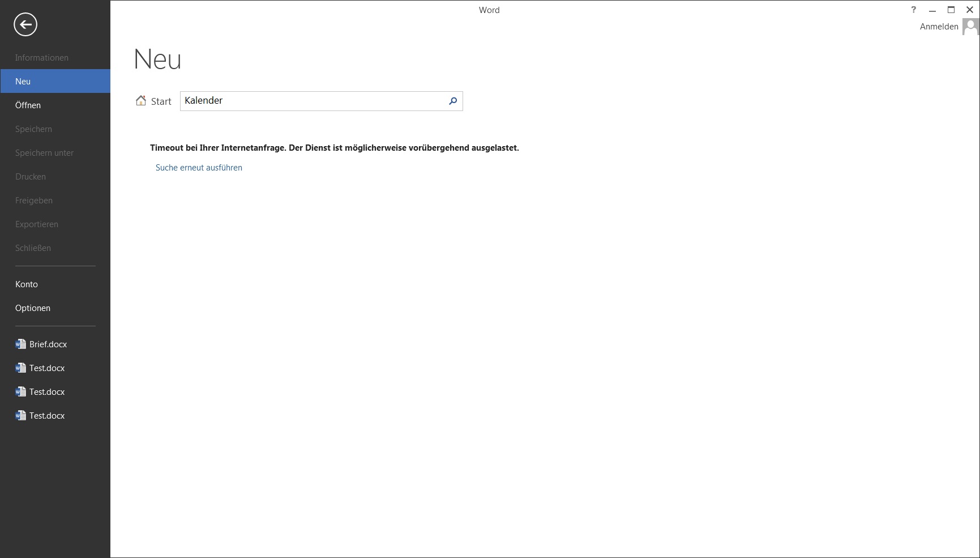The height and width of the screenshot is (558, 980).
Task: Go to the Öffnen page
Action: 28,105
